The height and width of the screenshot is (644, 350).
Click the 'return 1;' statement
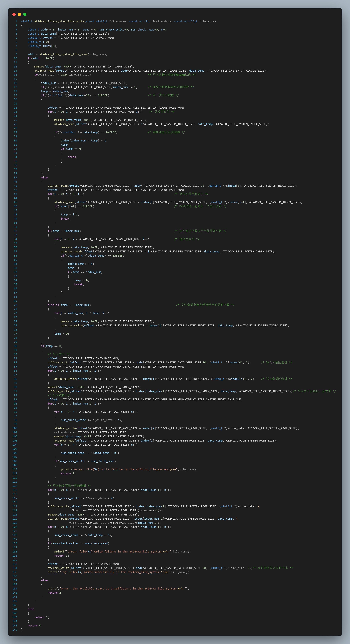coord(42,617)
